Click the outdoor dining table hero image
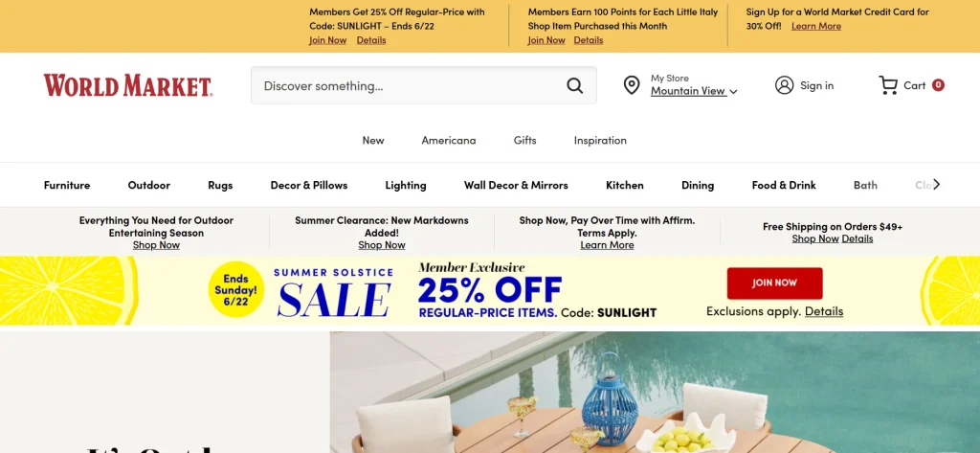Screen dimensions: 980x453 coord(655,393)
